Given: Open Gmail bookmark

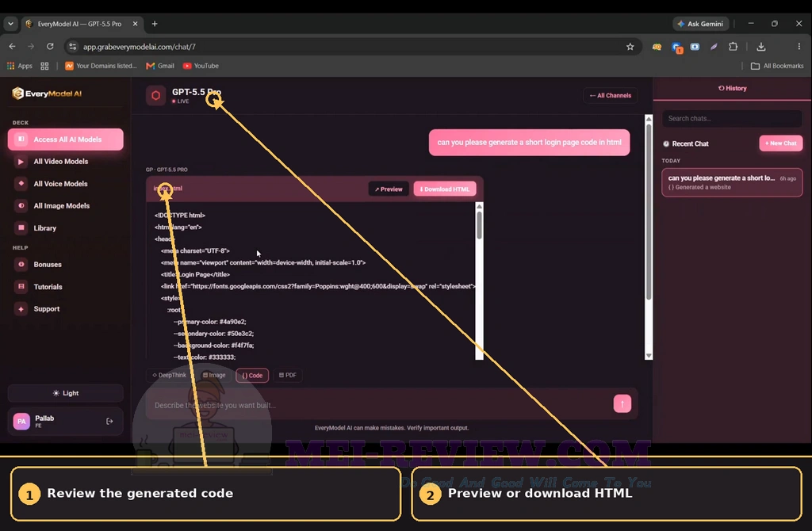Looking at the screenshot, I should click(160, 66).
